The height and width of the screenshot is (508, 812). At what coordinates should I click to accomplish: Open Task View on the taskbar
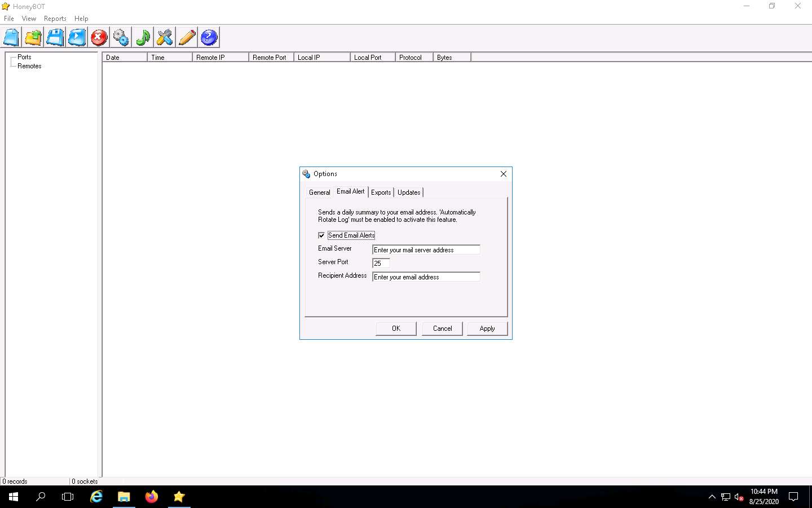point(68,497)
